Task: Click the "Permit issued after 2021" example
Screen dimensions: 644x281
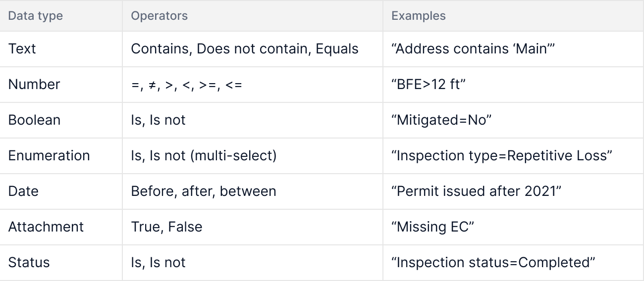Action: (476, 191)
